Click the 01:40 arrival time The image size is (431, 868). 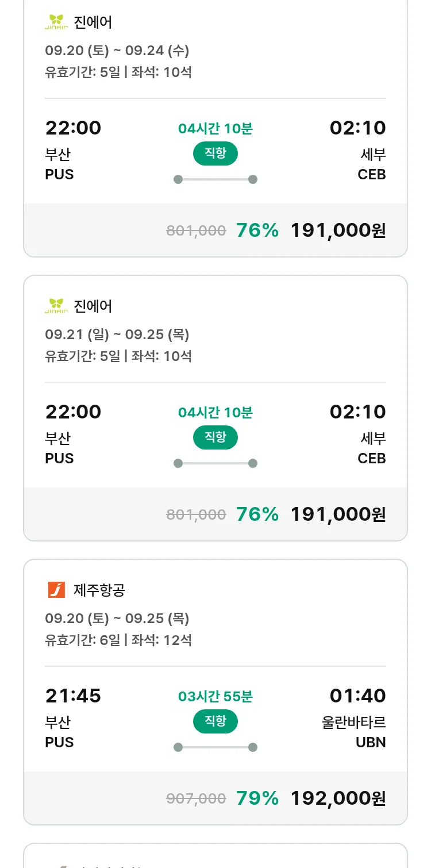357,696
